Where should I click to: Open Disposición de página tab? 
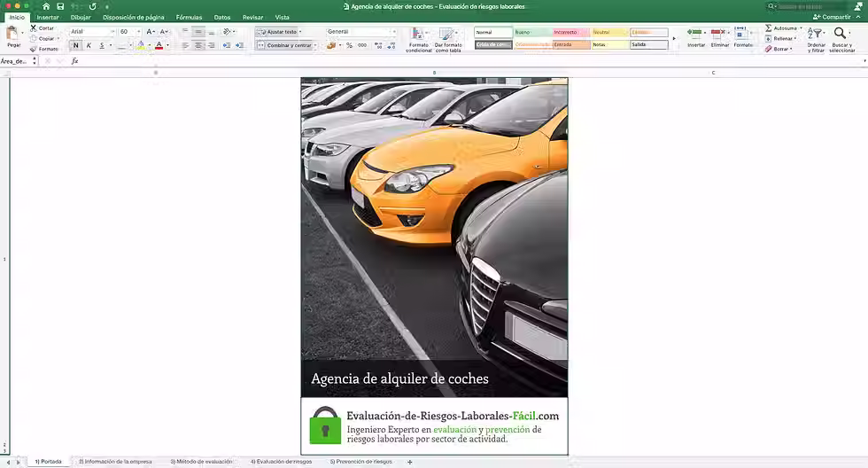coord(134,17)
